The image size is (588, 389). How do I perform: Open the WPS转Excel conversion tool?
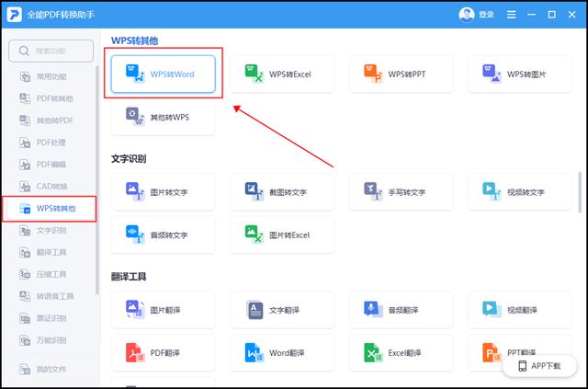pyautogui.click(x=282, y=74)
